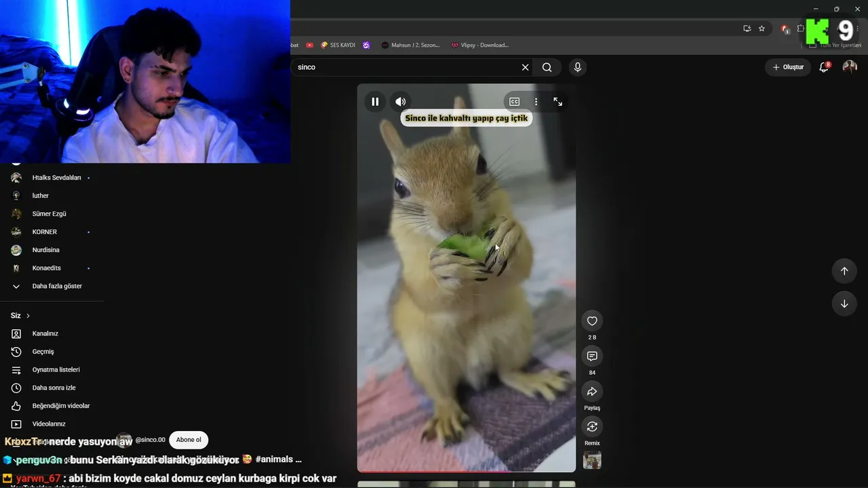Share this Short with Paylaş

click(592, 392)
